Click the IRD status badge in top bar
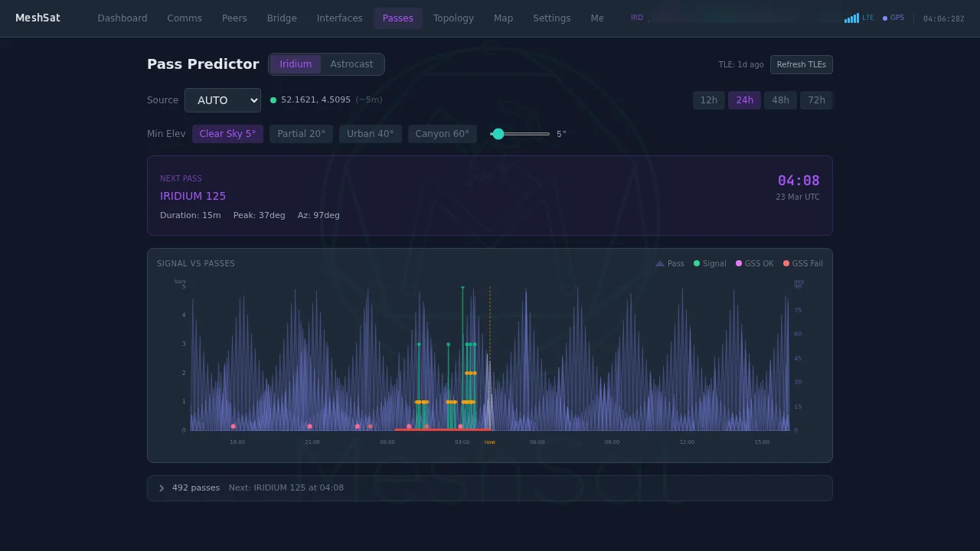The image size is (980, 551). point(636,17)
